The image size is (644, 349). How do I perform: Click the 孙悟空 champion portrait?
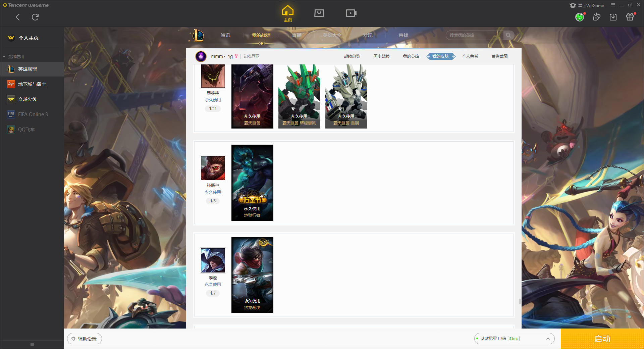[213, 168]
